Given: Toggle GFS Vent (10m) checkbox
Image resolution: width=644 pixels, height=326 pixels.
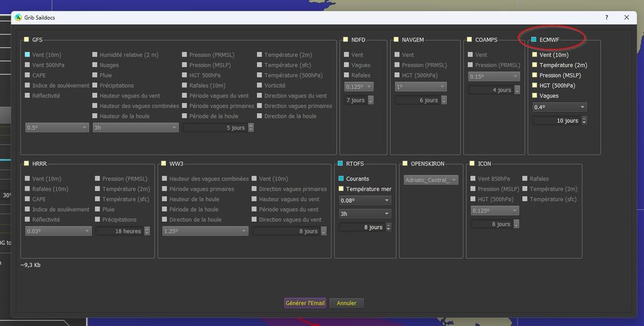Looking at the screenshot, I should tap(27, 54).
